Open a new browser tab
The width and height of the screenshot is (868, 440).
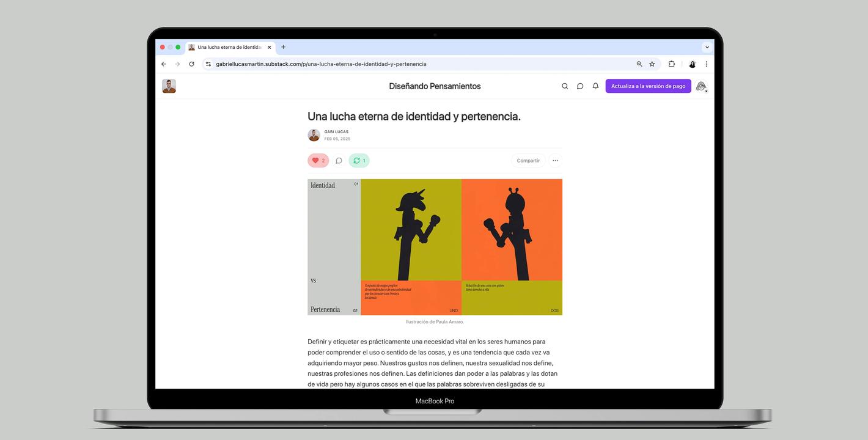(x=283, y=47)
